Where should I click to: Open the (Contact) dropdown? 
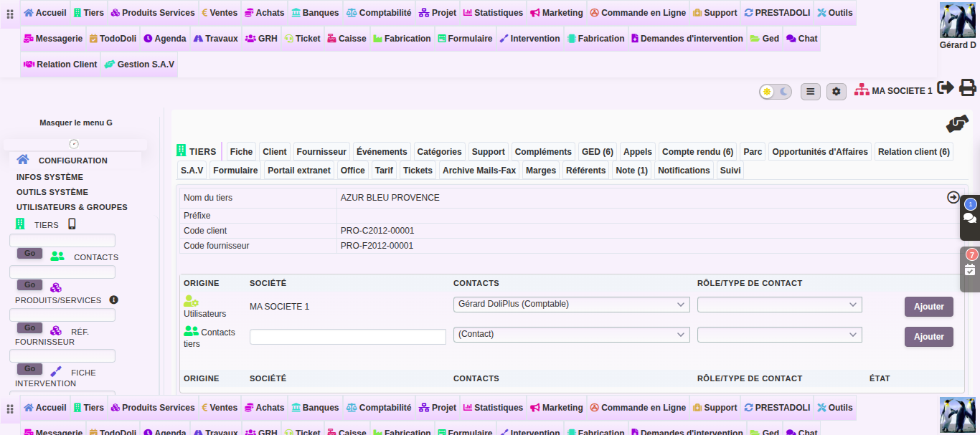tap(572, 335)
